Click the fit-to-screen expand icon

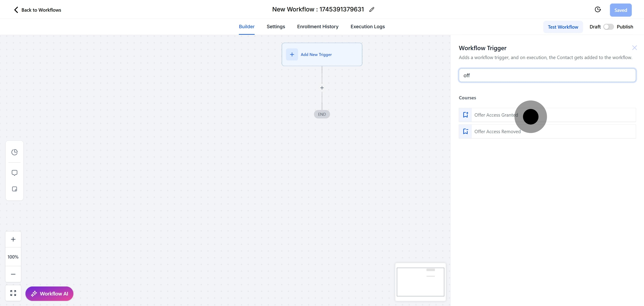[13, 293]
